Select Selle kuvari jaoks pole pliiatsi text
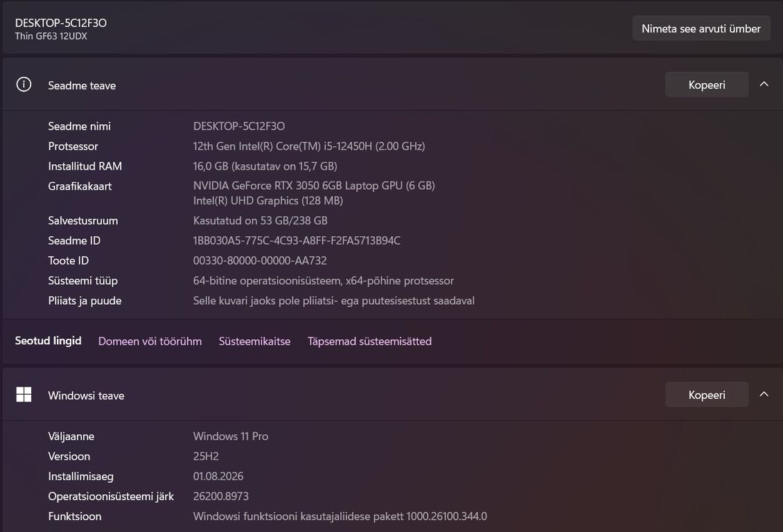783x532 pixels. pyautogui.click(x=333, y=301)
